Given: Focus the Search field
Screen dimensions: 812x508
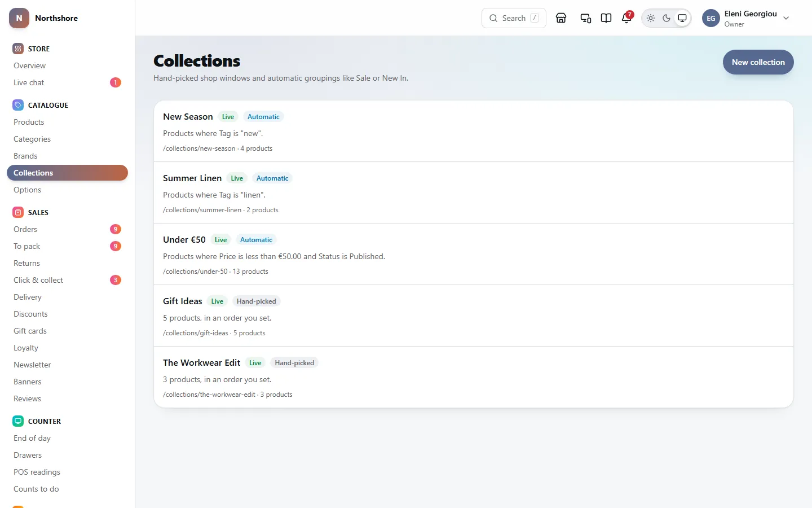Looking at the screenshot, I should pos(514,18).
